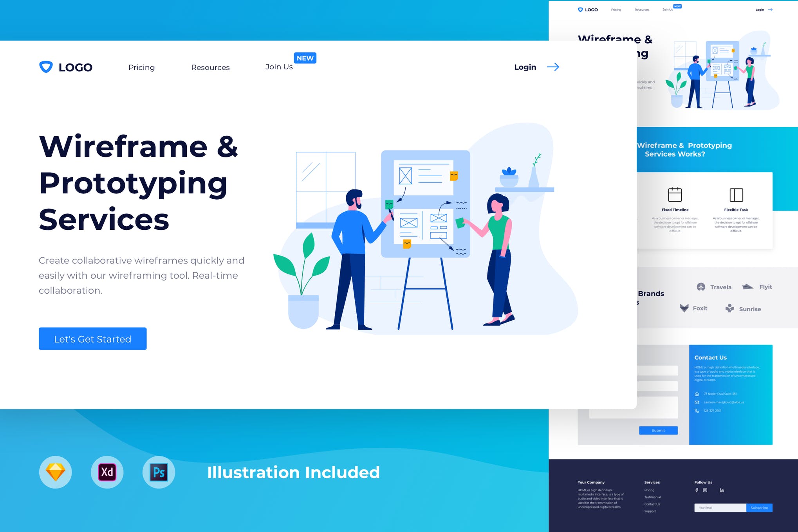Click the shield-shaped LOGO icon
798x532 pixels.
46,67
